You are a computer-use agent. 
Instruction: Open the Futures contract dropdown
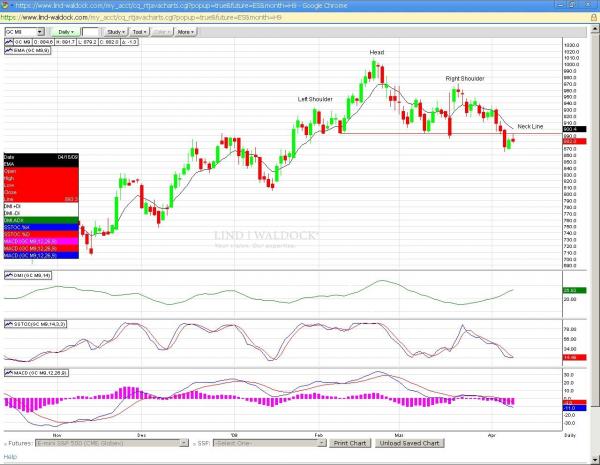tap(112, 442)
